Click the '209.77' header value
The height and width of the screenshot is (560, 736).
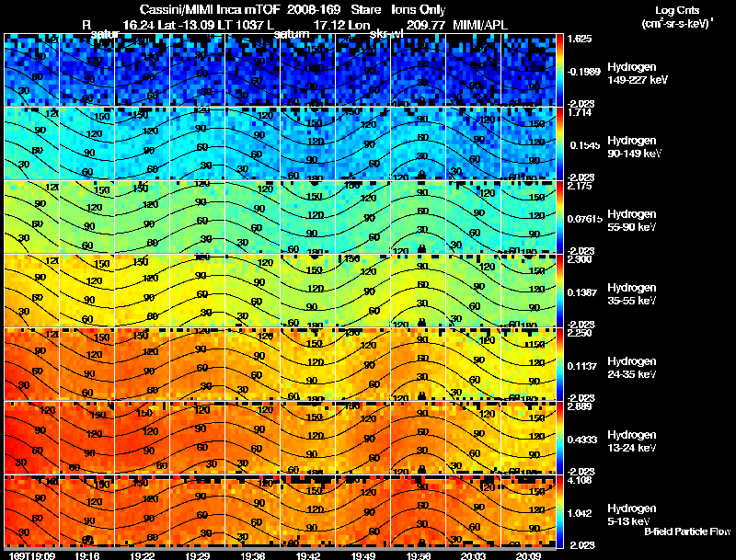coord(425,26)
